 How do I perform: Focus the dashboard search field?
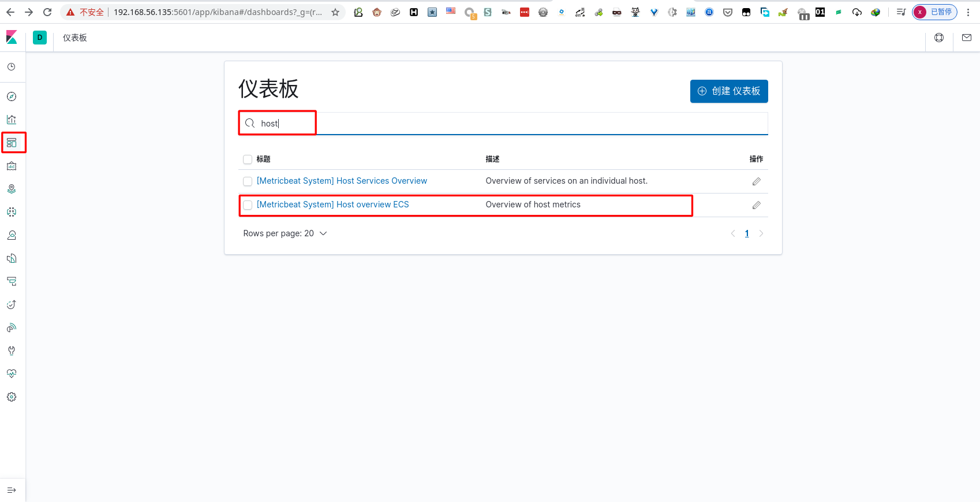click(x=503, y=123)
